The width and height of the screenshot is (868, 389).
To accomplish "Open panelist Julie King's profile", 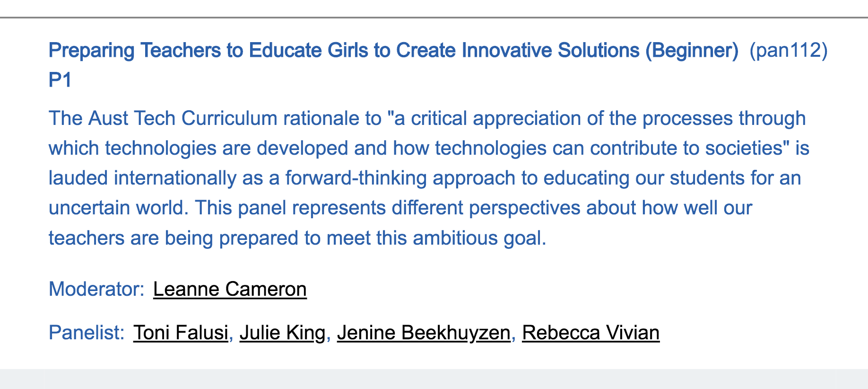I will (x=283, y=333).
